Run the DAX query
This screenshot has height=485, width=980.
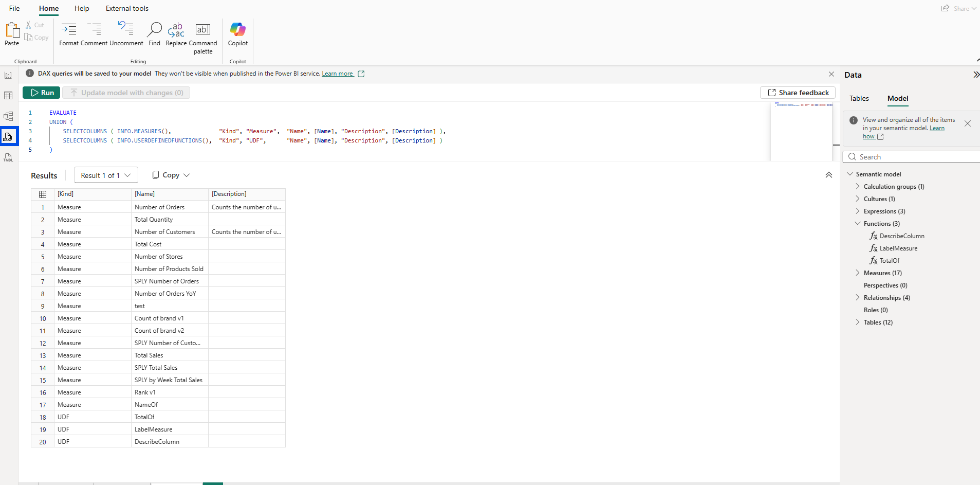42,93
